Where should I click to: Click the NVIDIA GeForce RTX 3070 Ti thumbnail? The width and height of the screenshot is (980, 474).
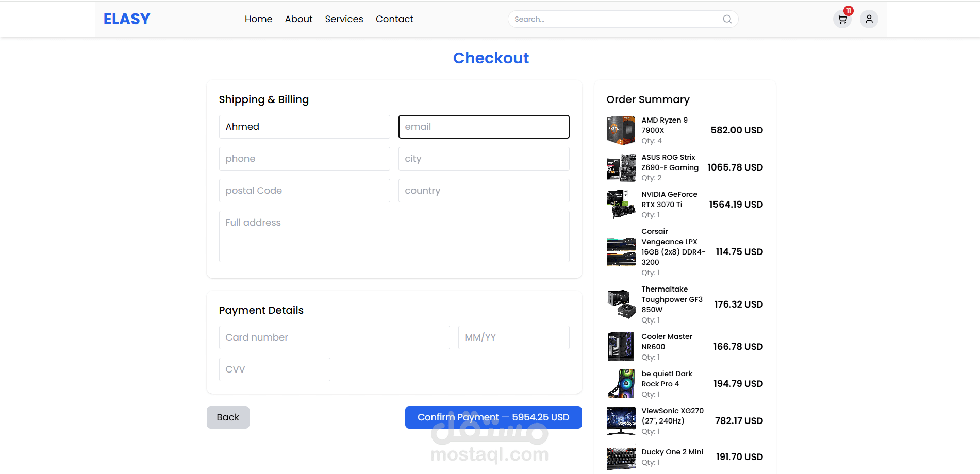point(621,205)
